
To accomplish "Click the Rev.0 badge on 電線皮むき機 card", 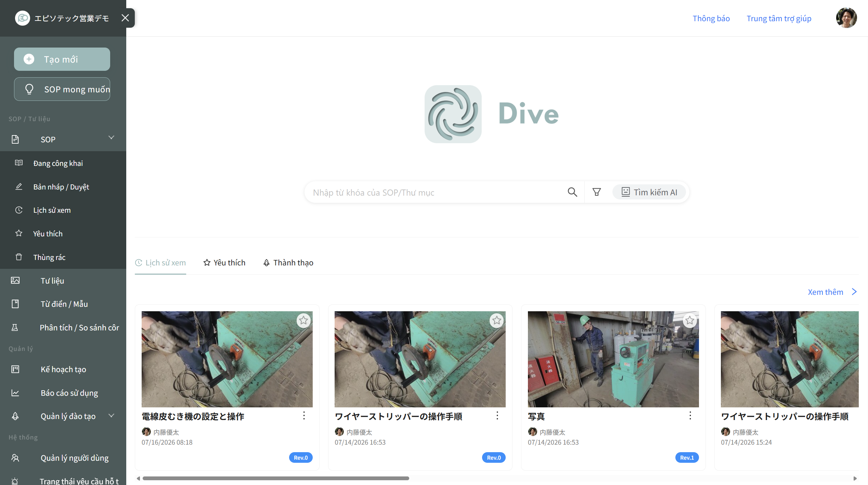I will [x=301, y=458].
